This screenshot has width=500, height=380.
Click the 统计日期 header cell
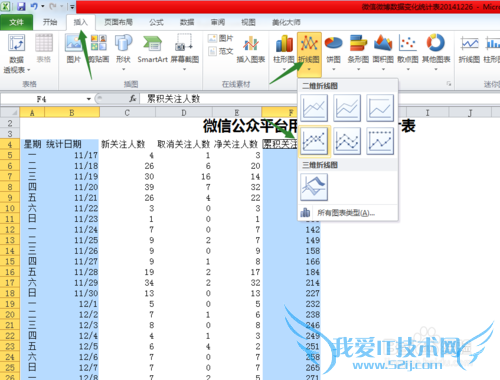coord(72,144)
